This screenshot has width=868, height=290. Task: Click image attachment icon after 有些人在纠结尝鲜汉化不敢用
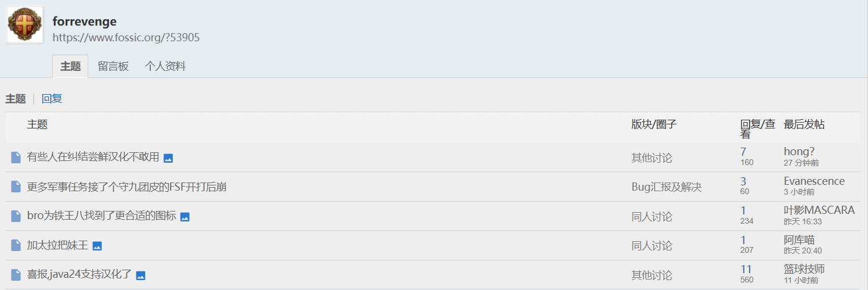tap(168, 158)
